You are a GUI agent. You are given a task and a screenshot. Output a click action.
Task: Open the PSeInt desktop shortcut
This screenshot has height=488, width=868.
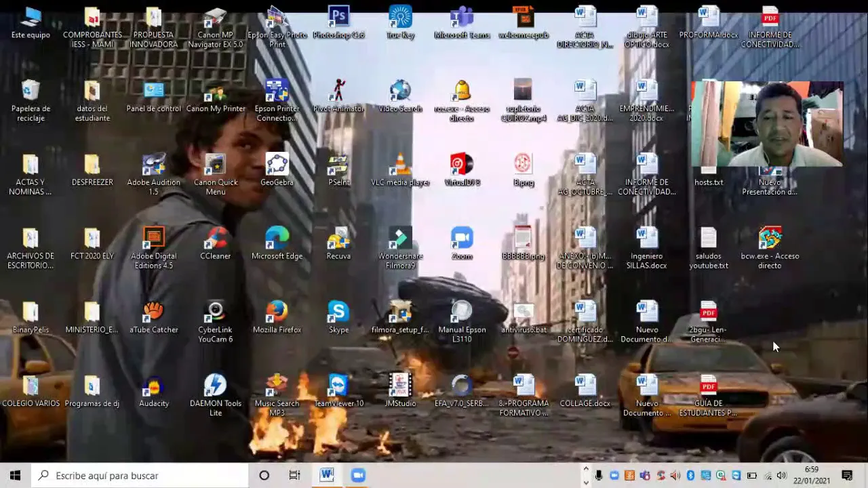point(338,170)
